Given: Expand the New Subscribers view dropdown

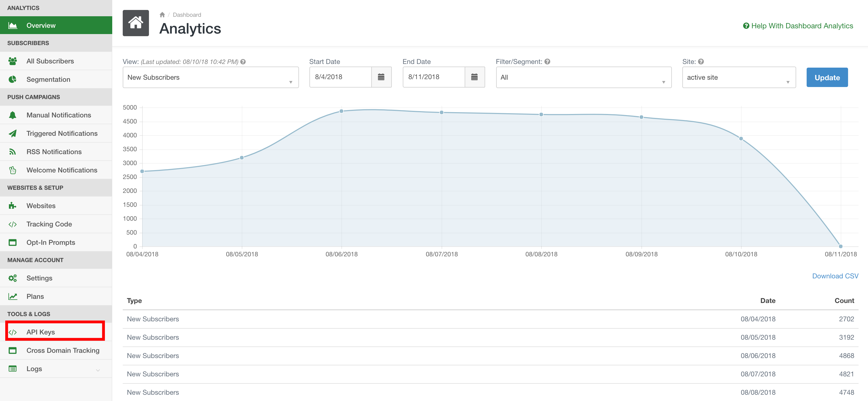Looking at the screenshot, I should (x=210, y=77).
